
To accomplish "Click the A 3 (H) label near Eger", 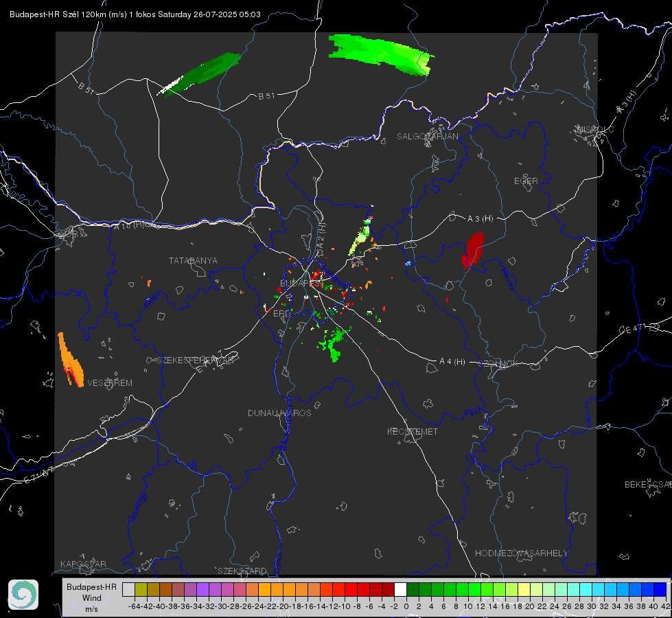I will (x=480, y=219).
